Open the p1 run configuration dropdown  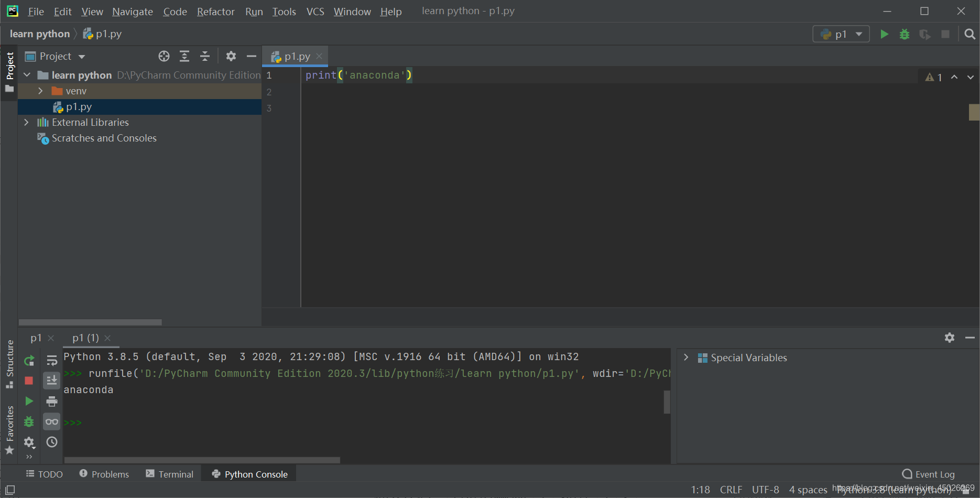(841, 34)
